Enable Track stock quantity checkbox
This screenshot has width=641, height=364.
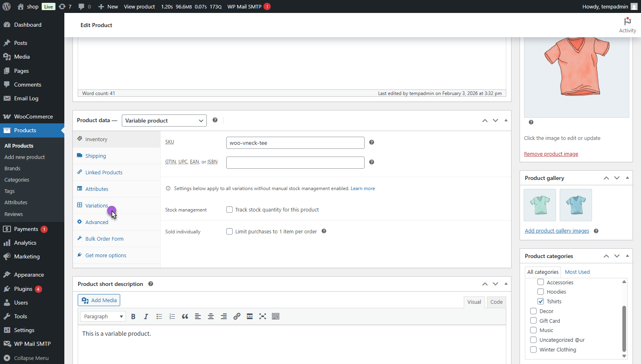coord(229,210)
